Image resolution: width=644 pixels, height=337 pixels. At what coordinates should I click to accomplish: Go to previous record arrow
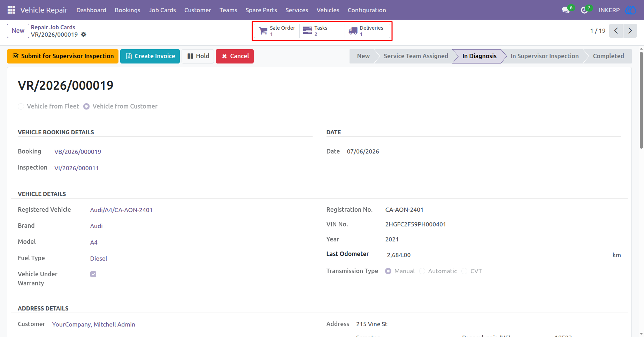click(x=616, y=31)
